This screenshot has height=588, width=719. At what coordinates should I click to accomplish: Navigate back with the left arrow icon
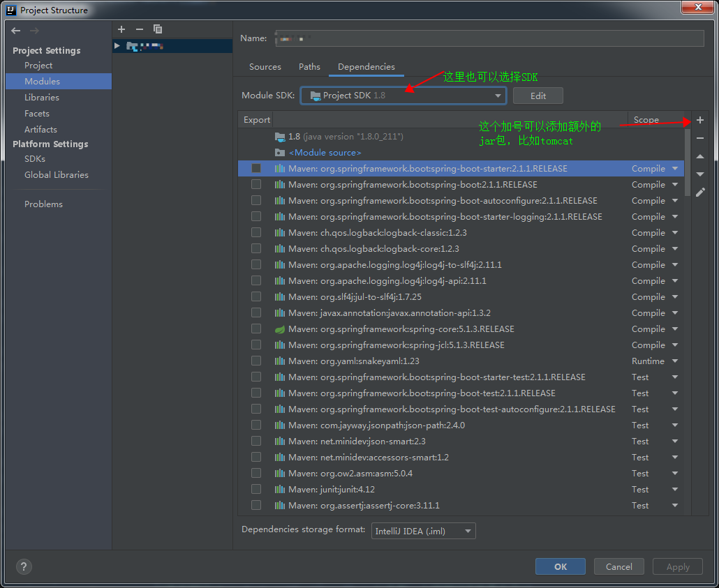pyautogui.click(x=15, y=30)
